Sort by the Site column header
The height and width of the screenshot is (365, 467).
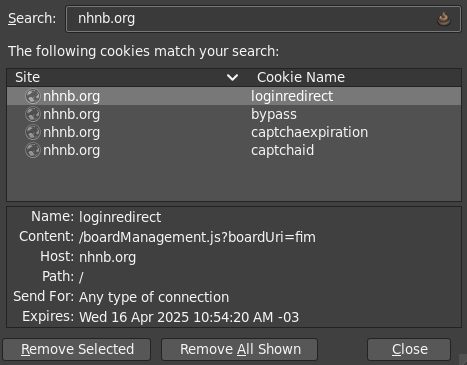point(127,77)
